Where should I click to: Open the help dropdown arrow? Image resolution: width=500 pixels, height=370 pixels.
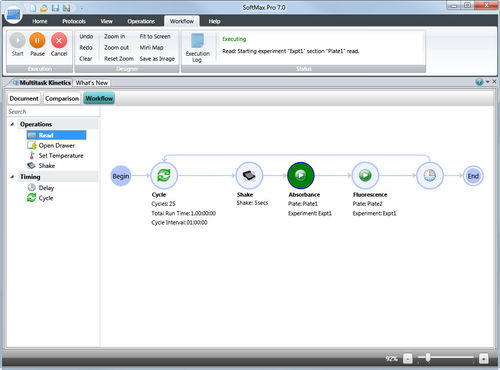coord(487,82)
